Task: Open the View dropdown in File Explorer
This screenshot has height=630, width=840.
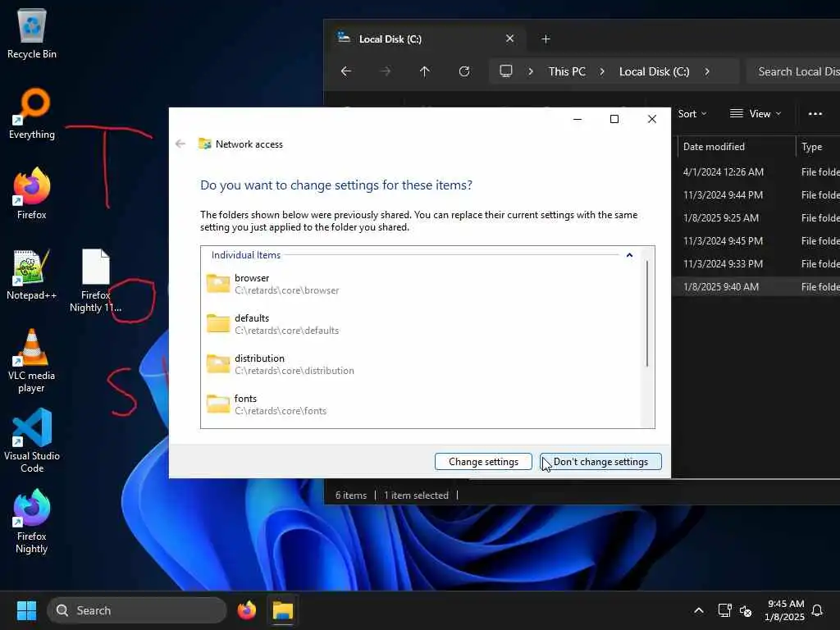Action: (x=756, y=113)
